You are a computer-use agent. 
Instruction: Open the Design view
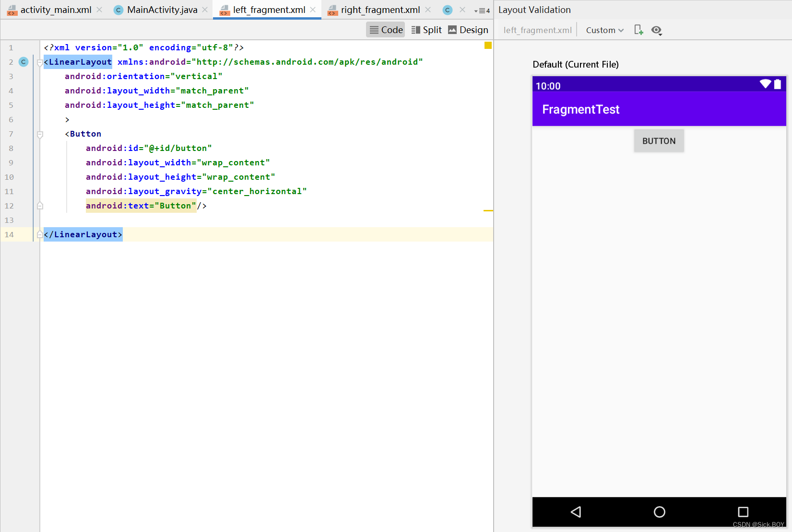pos(468,29)
